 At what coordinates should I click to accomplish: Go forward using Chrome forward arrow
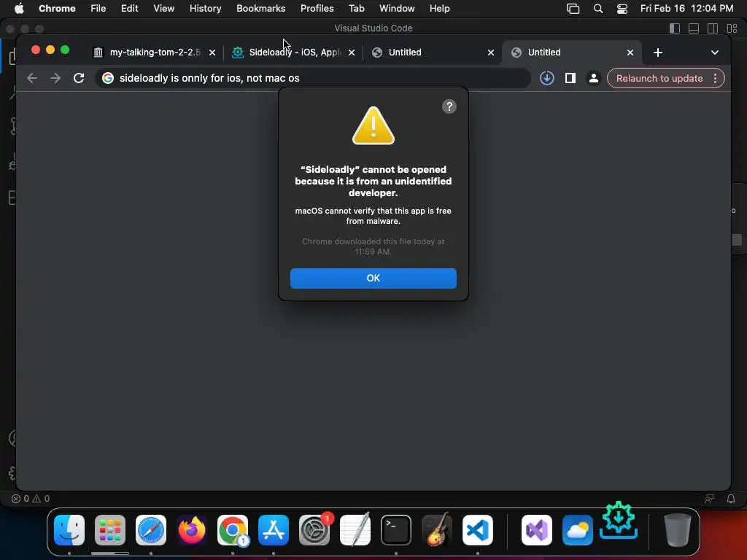(55, 78)
